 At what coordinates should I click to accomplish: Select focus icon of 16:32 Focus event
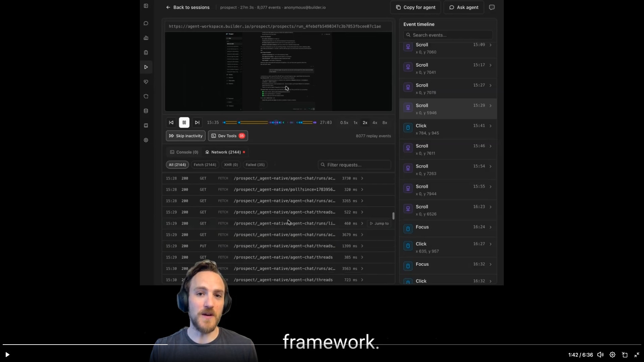(408, 266)
